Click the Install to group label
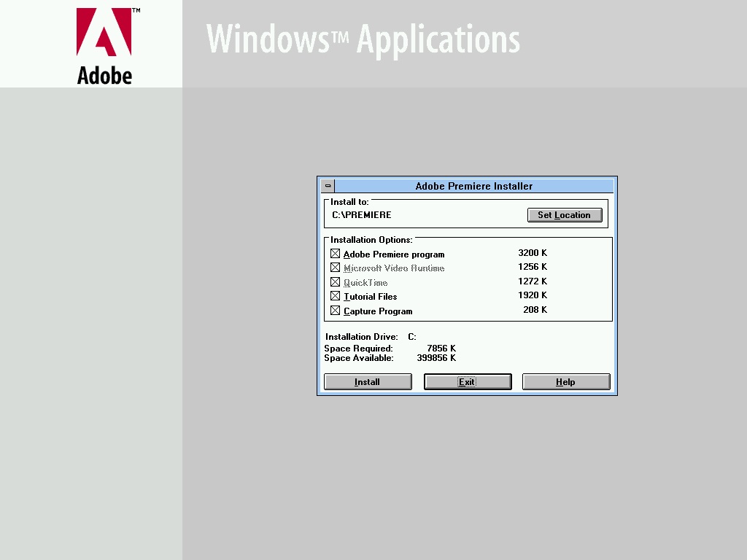 pyautogui.click(x=349, y=202)
